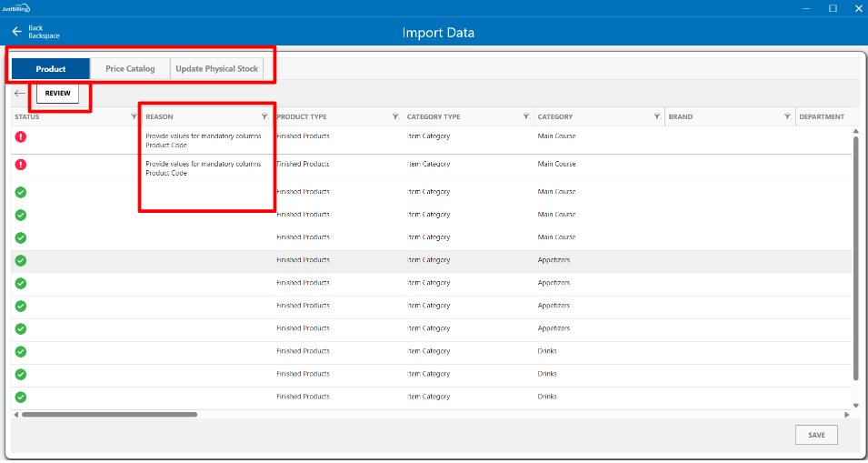Select the Product tab
This screenshot has width=868, height=463.
click(51, 69)
